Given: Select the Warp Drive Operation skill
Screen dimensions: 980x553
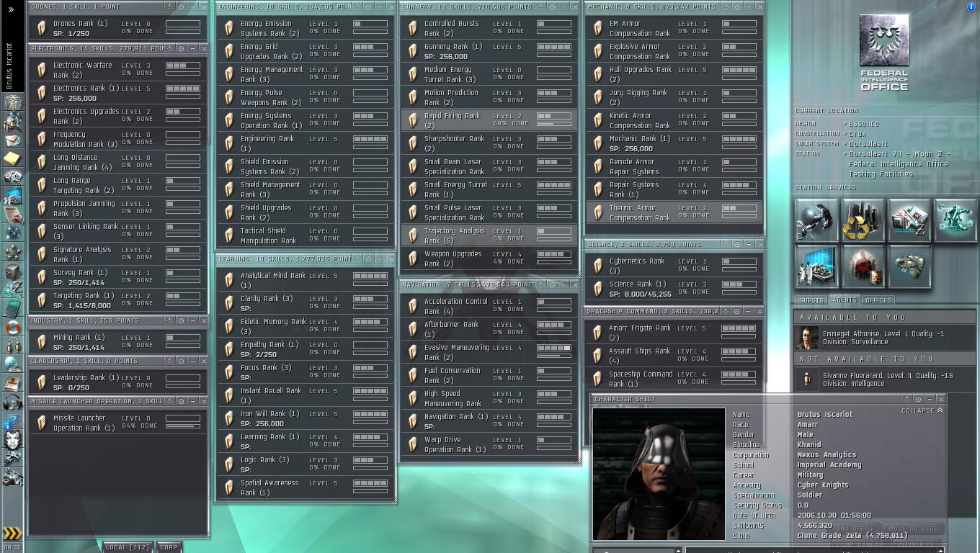Looking at the screenshot, I should pyautogui.click(x=490, y=444).
